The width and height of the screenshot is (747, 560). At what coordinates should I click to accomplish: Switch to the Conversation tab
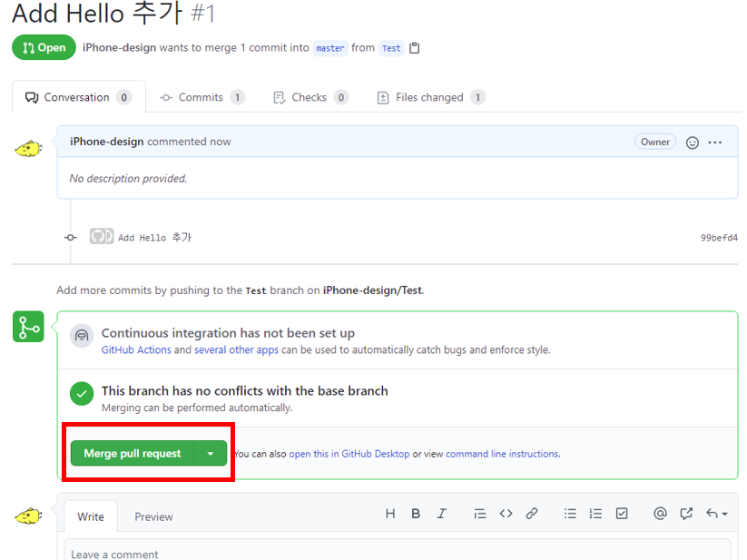click(x=79, y=97)
